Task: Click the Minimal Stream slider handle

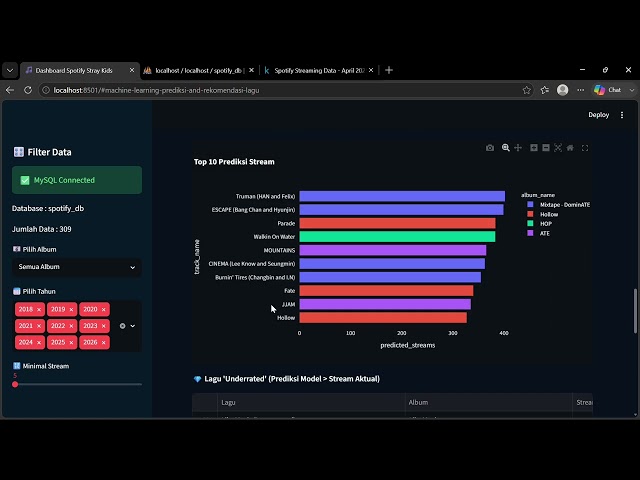Action: [x=15, y=384]
